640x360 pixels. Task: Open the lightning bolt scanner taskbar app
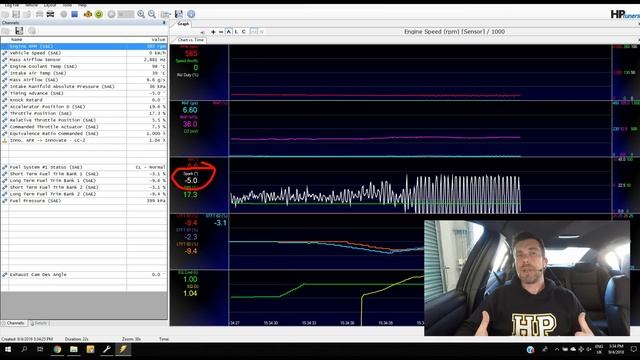coord(123,349)
